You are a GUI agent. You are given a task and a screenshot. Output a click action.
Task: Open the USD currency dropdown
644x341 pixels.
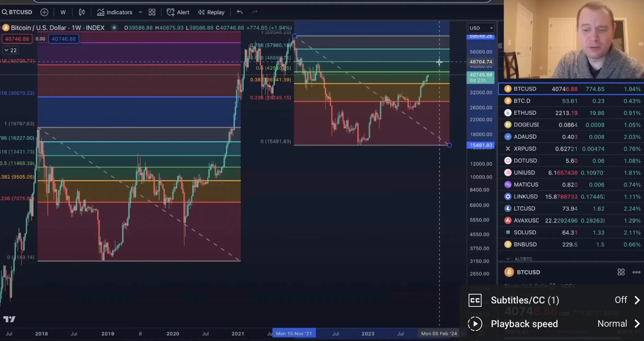[481, 28]
